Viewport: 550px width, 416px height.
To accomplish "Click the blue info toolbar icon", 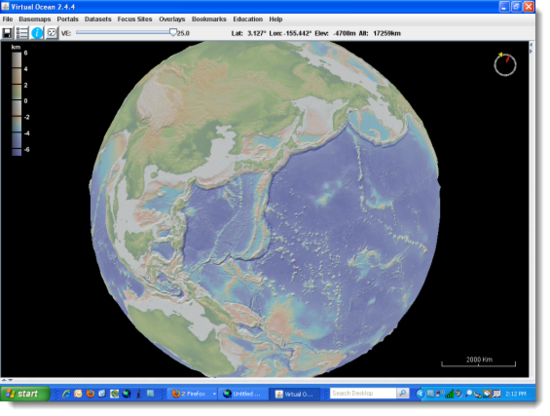I will tap(37, 33).
